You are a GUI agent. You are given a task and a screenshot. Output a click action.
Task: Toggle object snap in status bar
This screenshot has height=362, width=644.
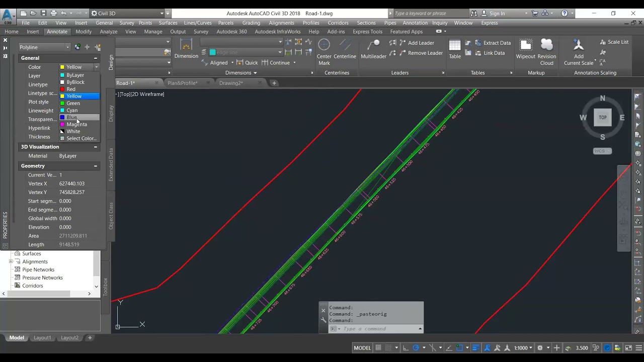point(459,348)
